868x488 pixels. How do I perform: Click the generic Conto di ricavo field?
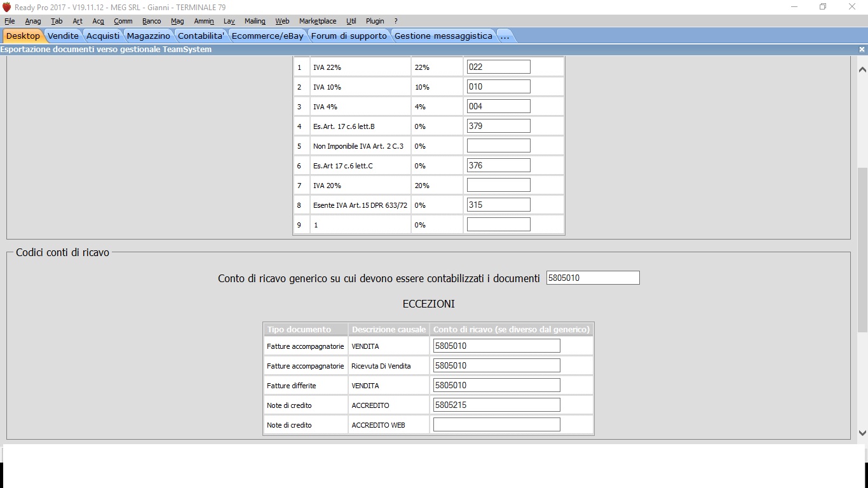(x=593, y=278)
